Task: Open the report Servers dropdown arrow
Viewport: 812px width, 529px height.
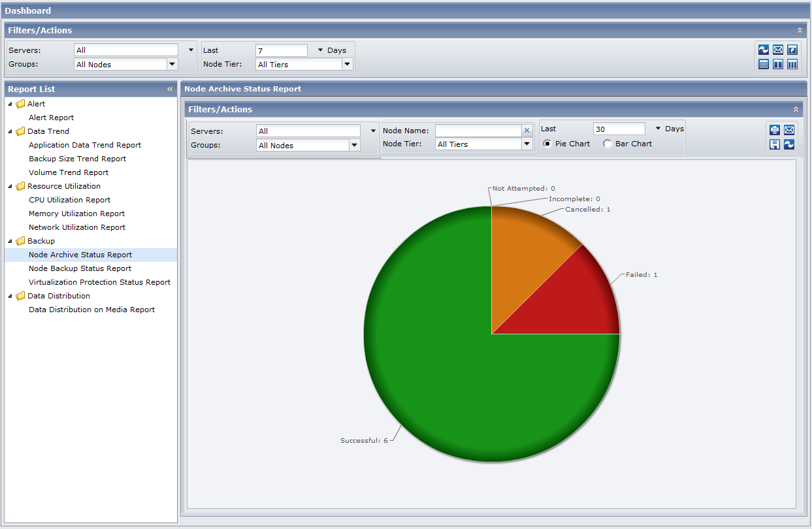Action: coord(373,131)
